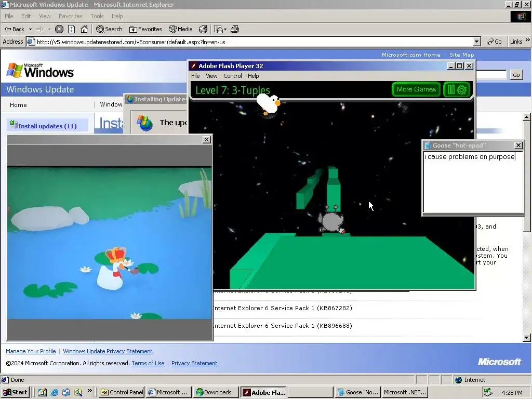
Task: Click Internet zone status bar icon
Action: pos(459,380)
